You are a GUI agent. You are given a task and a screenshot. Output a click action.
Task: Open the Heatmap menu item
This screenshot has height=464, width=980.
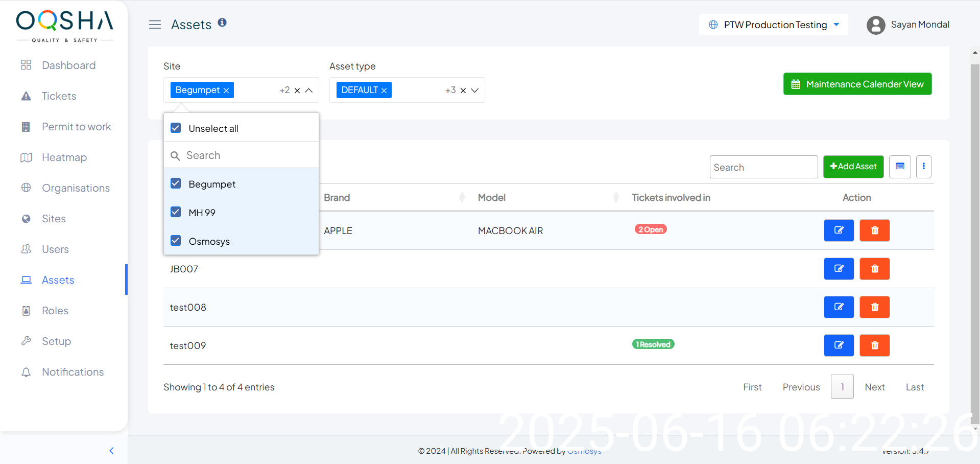[64, 157]
